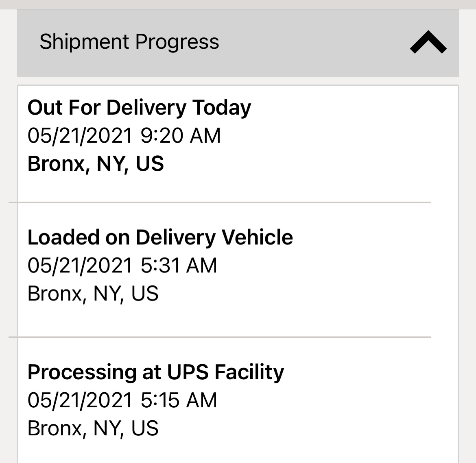The height and width of the screenshot is (463, 476).
Task: Click the bold Bronx, NY, US location
Action: point(96,164)
